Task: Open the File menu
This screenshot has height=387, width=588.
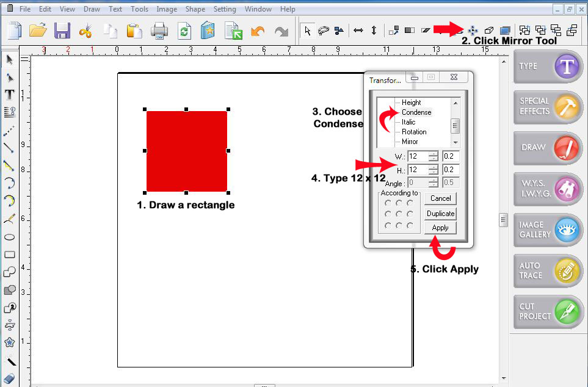Action: coord(25,9)
